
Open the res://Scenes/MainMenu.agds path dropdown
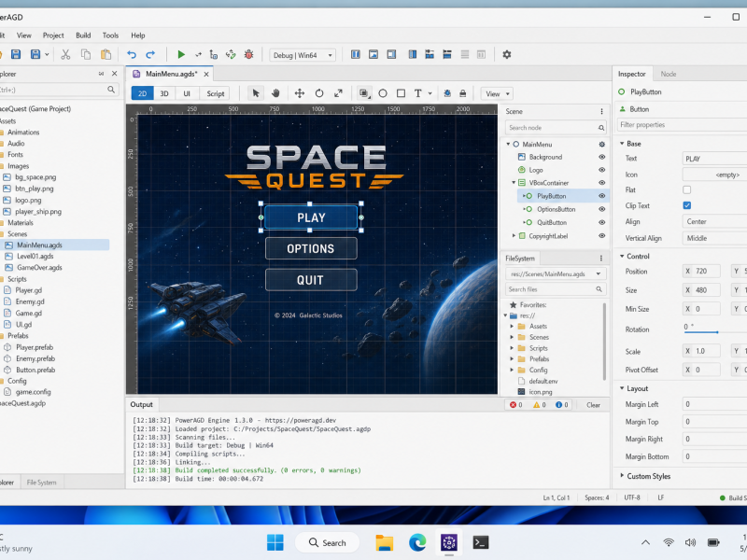[x=556, y=273]
